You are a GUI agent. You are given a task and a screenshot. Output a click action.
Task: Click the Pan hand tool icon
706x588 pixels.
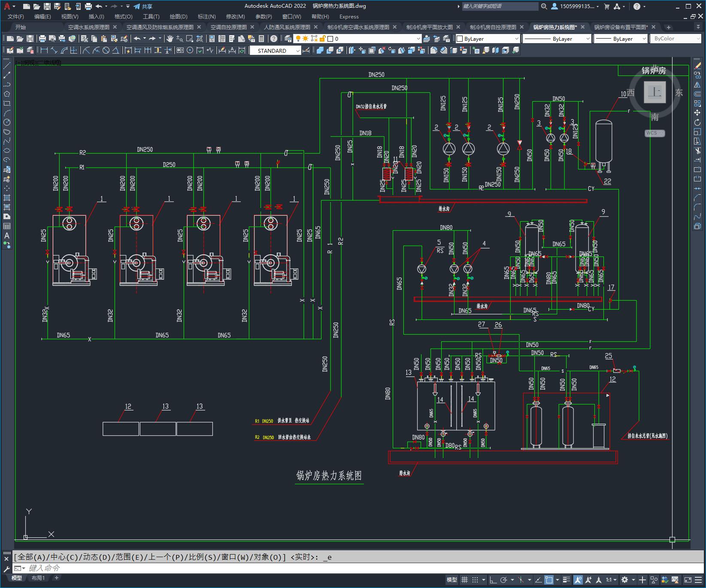click(x=170, y=39)
